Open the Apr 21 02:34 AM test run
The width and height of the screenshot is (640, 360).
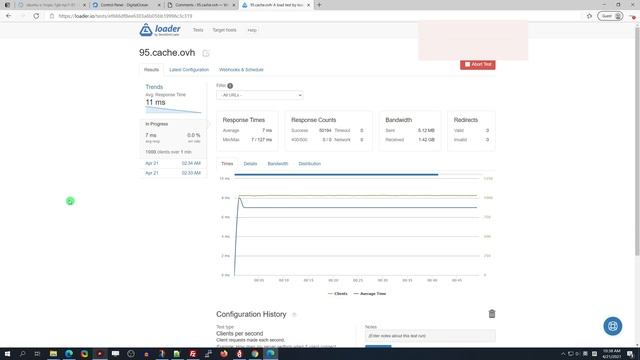(x=173, y=163)
